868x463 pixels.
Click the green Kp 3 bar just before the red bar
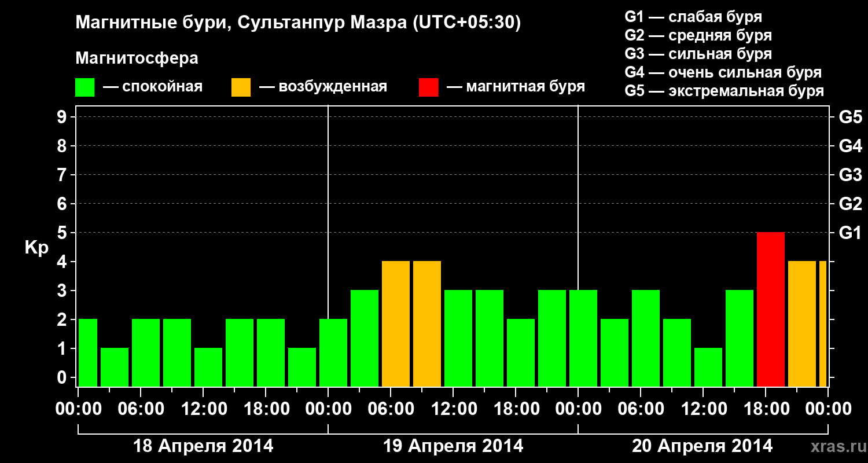(740, 338)
